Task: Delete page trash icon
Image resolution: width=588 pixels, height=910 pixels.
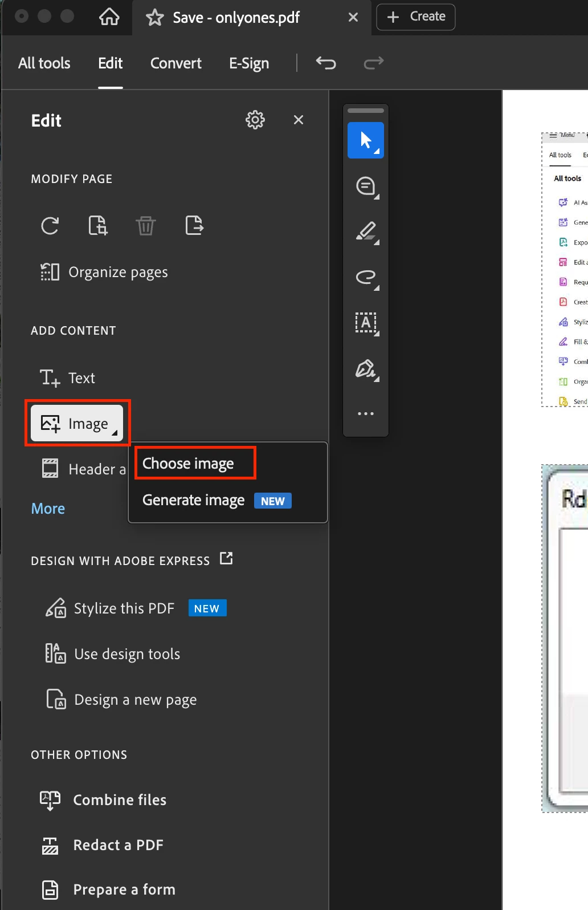Action: pyautogui.click(x=145, y=226)
